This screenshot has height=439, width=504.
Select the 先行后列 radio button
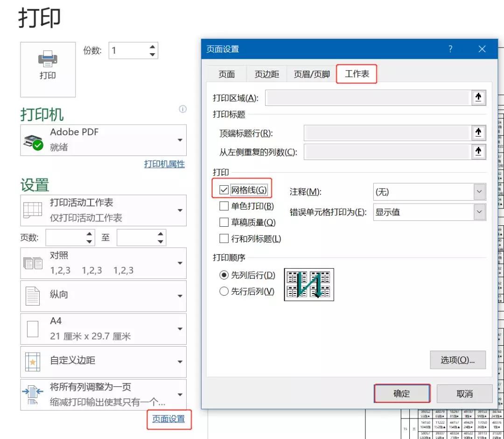225,291
